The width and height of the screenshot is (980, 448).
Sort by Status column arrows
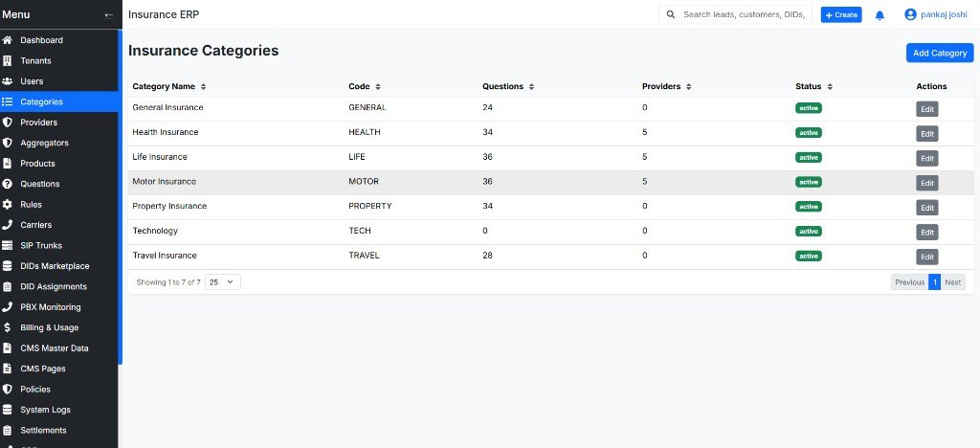[x=830, y=87]
